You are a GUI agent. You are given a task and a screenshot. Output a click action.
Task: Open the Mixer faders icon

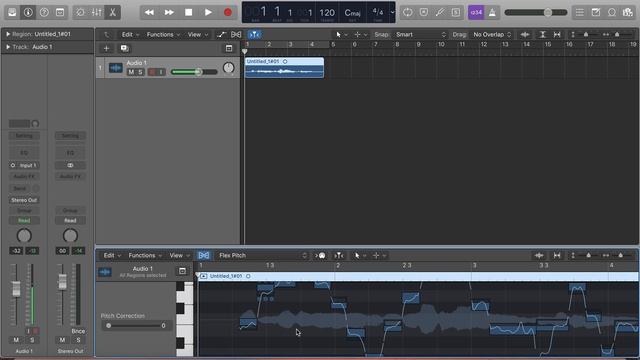96,12
